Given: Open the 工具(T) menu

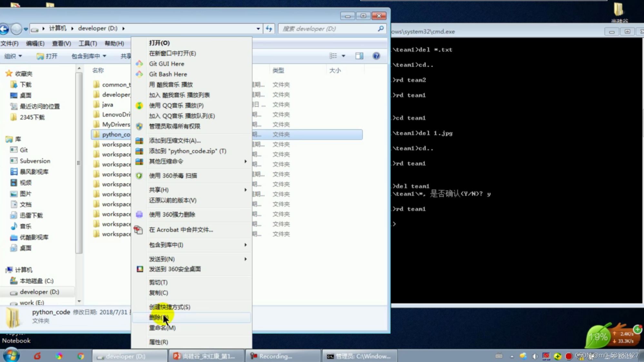Looking at the screenshot, I should (88, 43).
